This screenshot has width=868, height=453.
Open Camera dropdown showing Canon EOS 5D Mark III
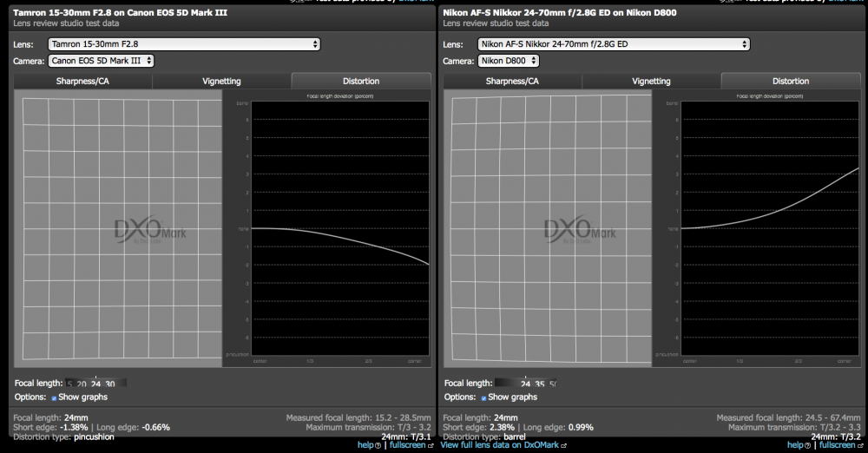(101, 61)
